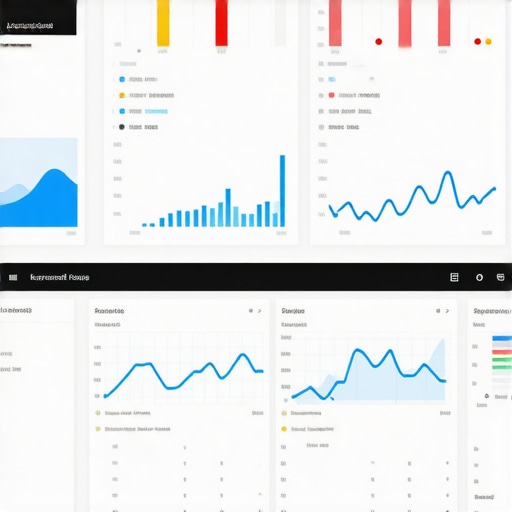Click the blurred title text in black header bar
The width and height of the screenshot is (512, 512).
(60, 277)
